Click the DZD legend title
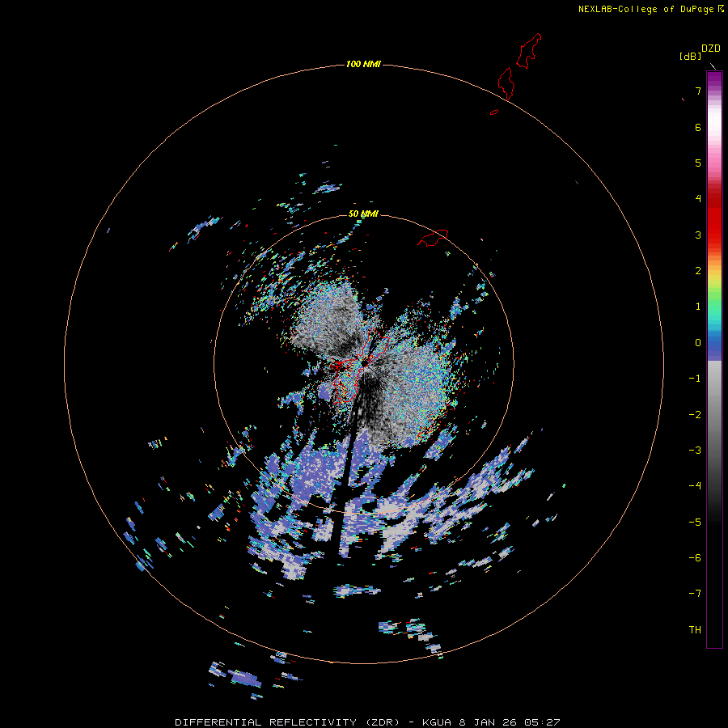The height and width of the screenshot is (728, 728). pos(710,49)
